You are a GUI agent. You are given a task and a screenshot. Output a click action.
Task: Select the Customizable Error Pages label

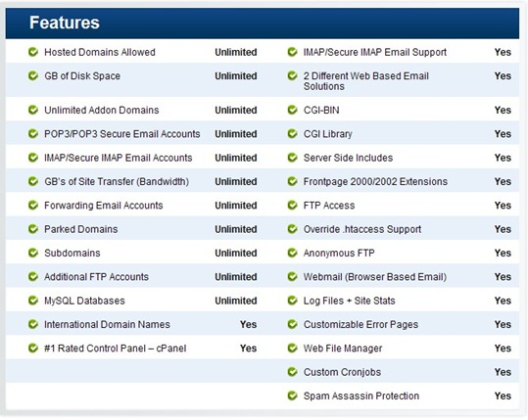pyautogui.click(x=360, y=324)
